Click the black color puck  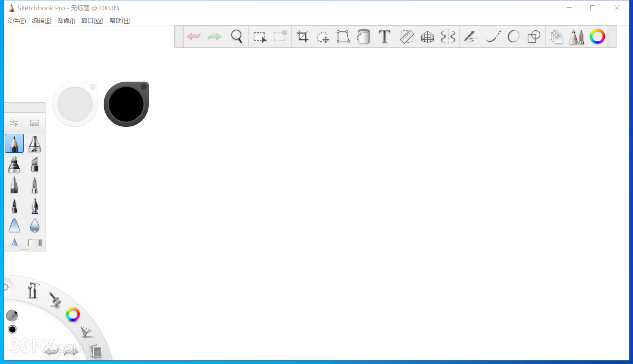click(126, 104)
